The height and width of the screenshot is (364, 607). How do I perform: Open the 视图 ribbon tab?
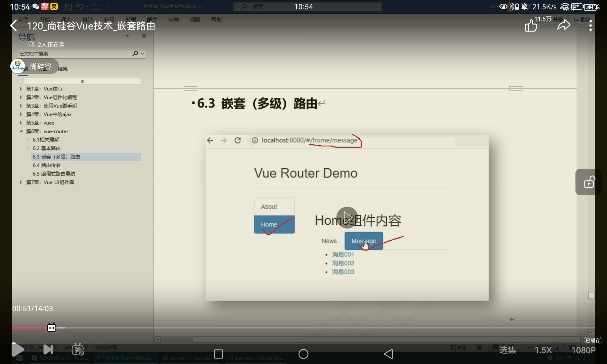coord(195,19)
